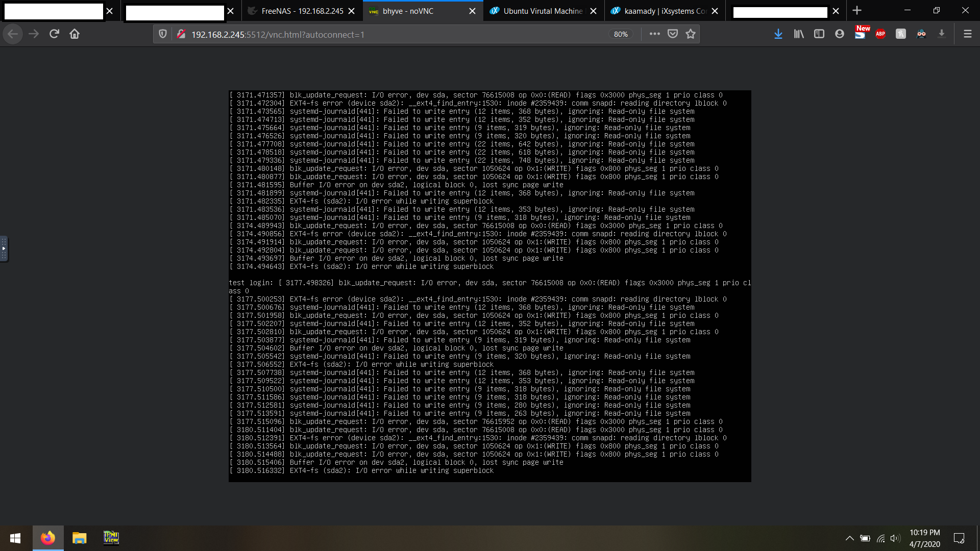
Task: Show hidden system tray icons
Action: 849,538
